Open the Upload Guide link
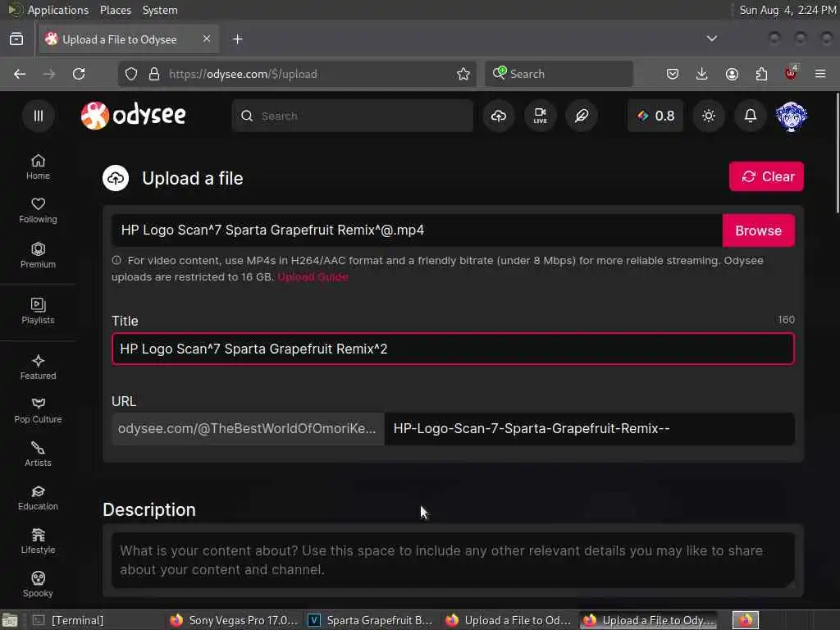Viewport: 840px width, 630px height. (x=313, y=277)
